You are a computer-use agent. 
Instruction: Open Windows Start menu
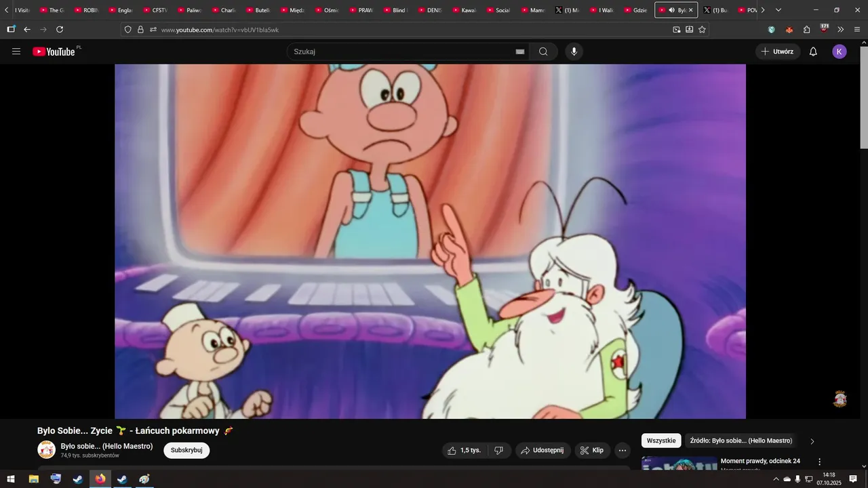coord(11,479)
